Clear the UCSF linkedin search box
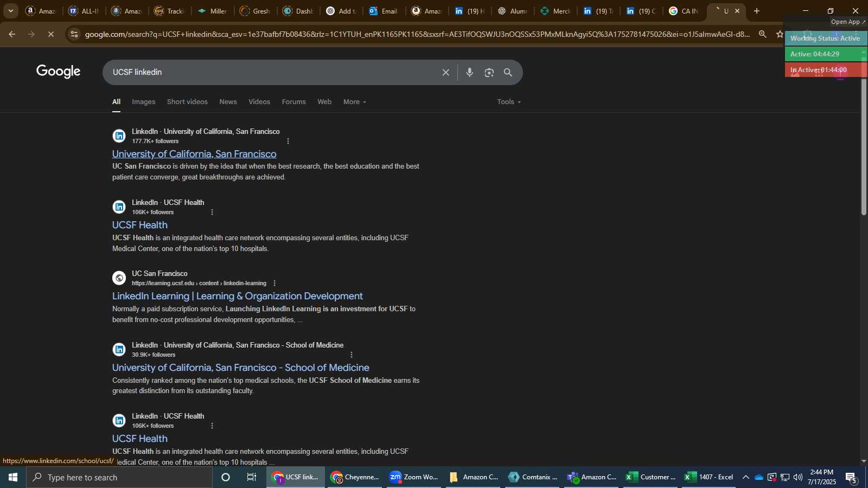Screen dimensions: 868x488 pos(445,73)
